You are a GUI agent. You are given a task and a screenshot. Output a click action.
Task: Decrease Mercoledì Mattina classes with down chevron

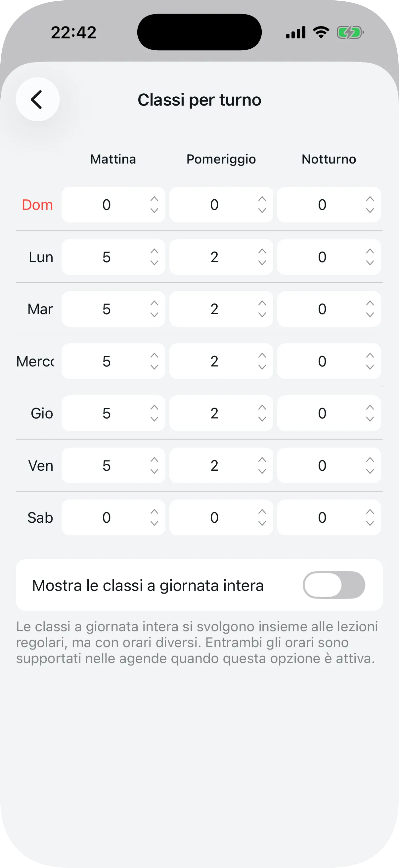154,367
